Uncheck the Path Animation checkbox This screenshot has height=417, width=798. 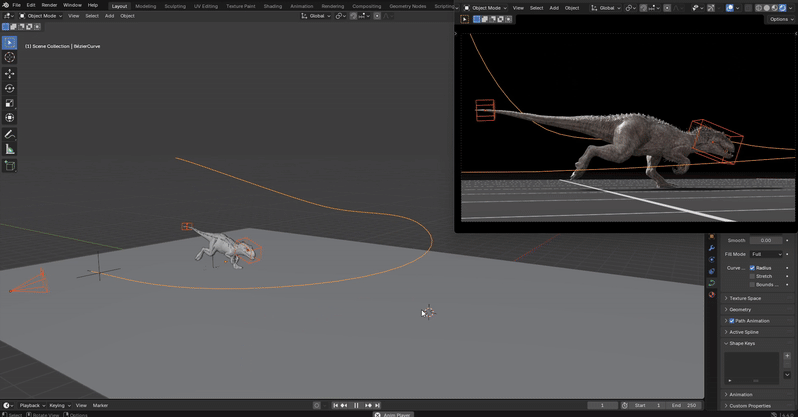[732, 321]
